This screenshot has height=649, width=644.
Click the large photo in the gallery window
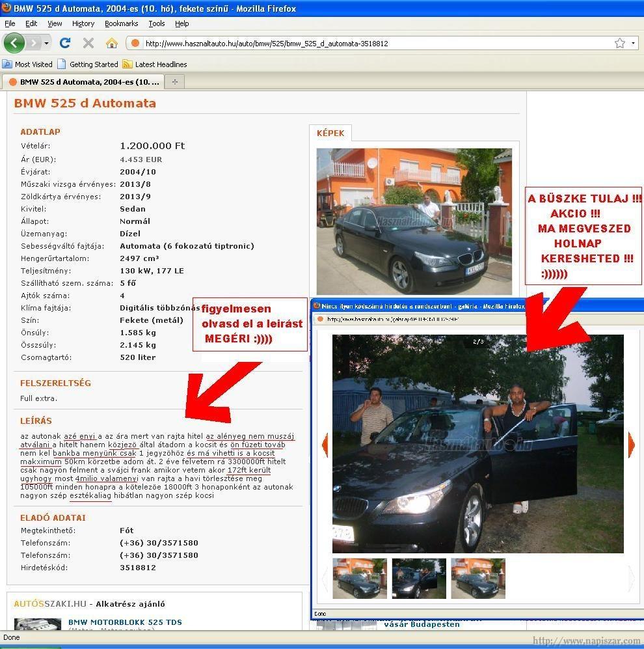(x=477, y=444)
